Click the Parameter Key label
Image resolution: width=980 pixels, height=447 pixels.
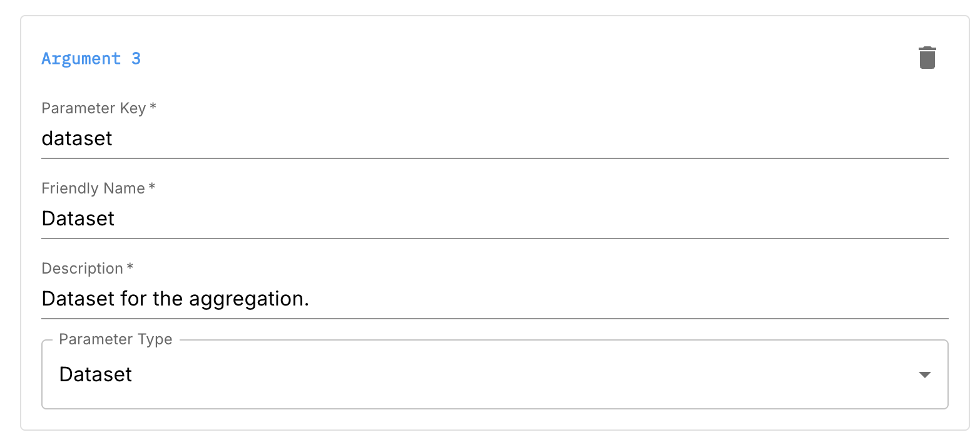pos(92,108)
